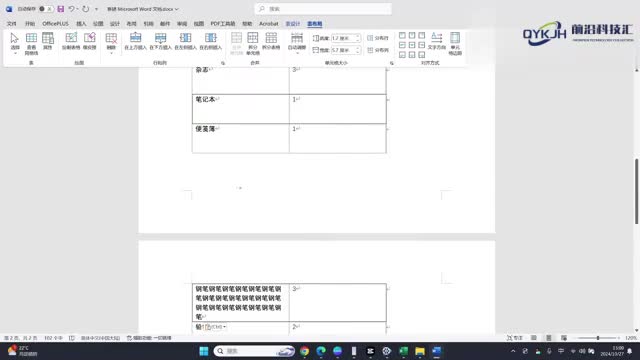Insert a row below
Screen dimensions: 640x360
pyautogui.click(x=160, y=41)
